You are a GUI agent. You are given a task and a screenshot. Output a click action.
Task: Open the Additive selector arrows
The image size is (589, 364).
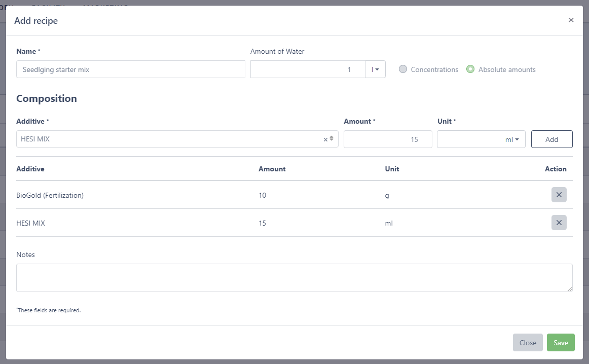[332, 139]
